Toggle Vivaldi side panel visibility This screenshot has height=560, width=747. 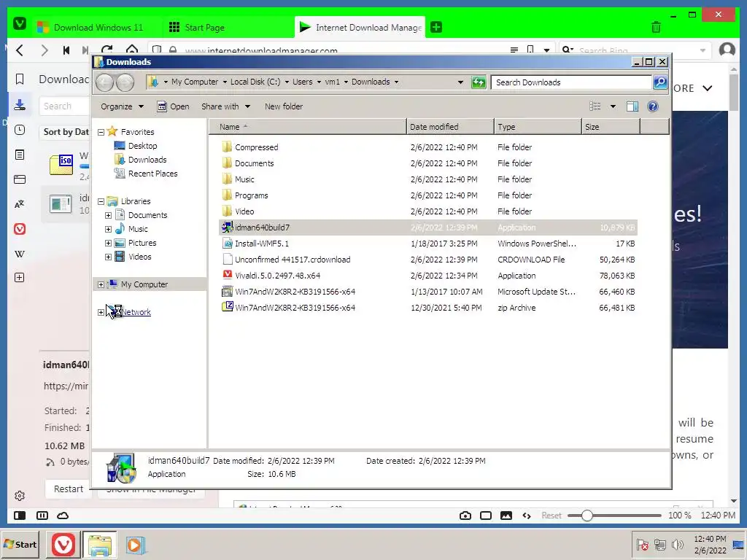(20, 516)
